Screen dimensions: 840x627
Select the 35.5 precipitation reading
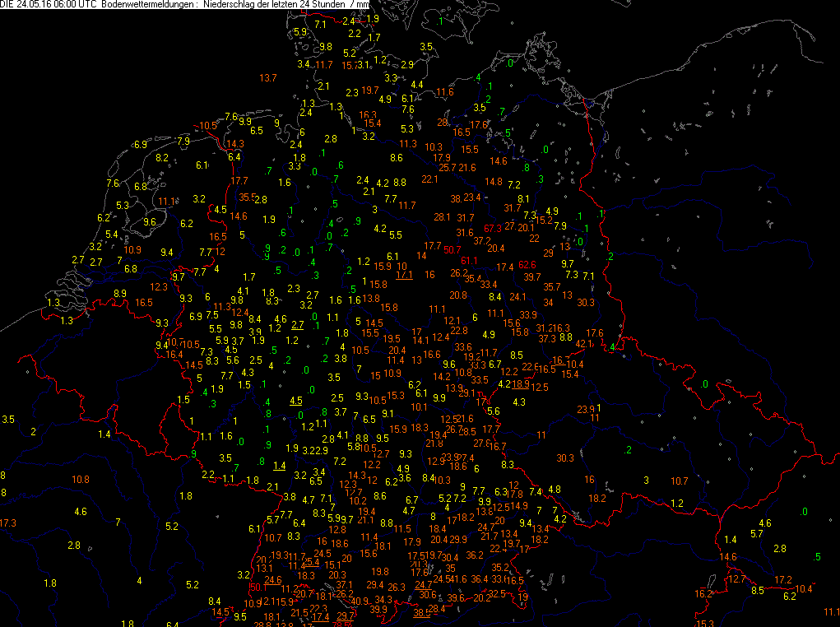coord(247,197)
